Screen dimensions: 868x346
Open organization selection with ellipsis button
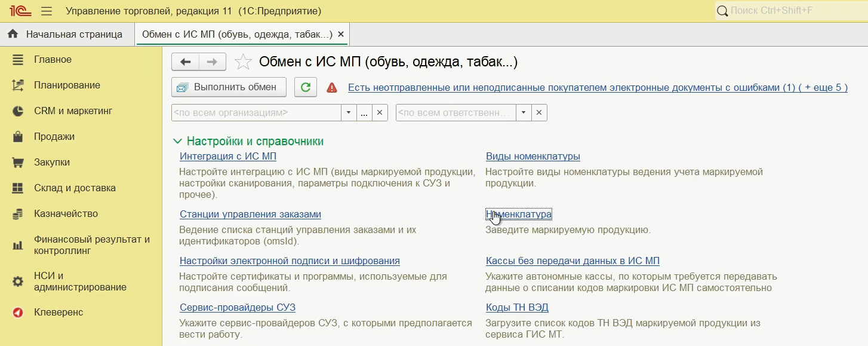(x=365, y=112)
